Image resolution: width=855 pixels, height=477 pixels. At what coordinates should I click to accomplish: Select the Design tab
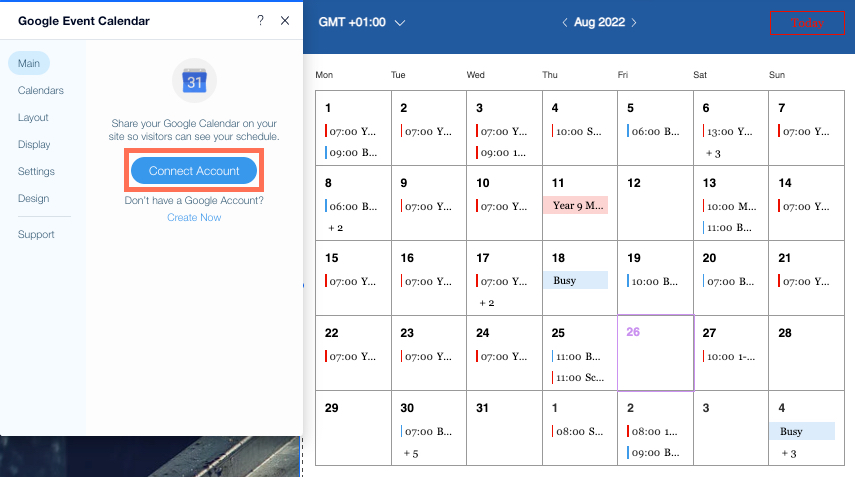click(x=33, y=198)
